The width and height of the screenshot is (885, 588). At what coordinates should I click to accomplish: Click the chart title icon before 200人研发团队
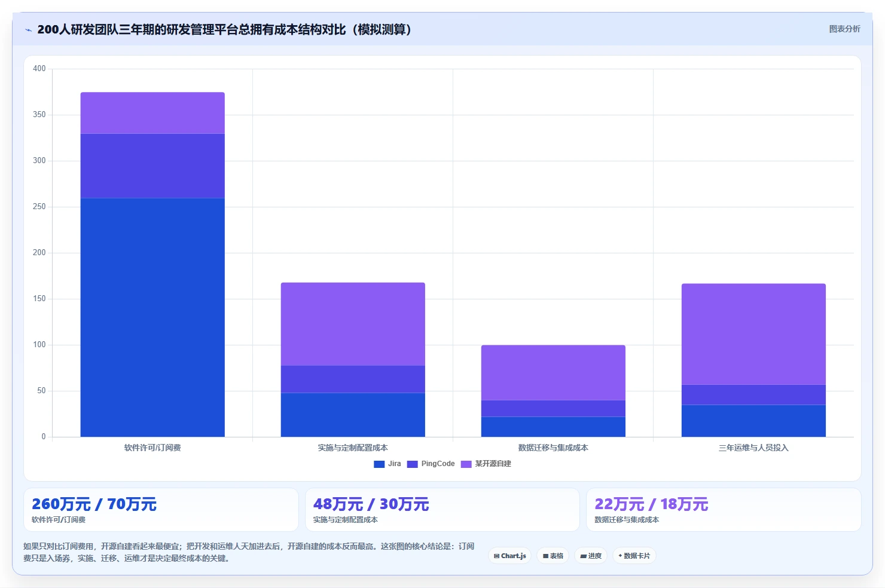pyautogui.click(x=28, y=30)
